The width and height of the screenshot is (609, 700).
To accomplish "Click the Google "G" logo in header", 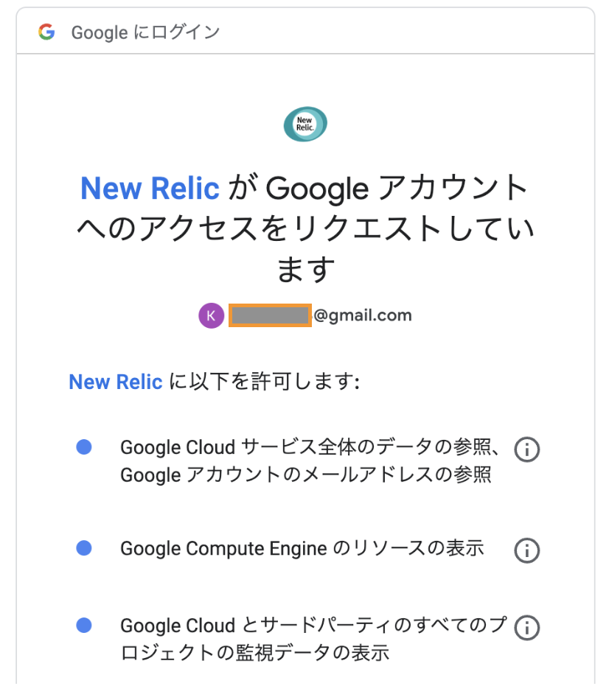I will (46, 32).
